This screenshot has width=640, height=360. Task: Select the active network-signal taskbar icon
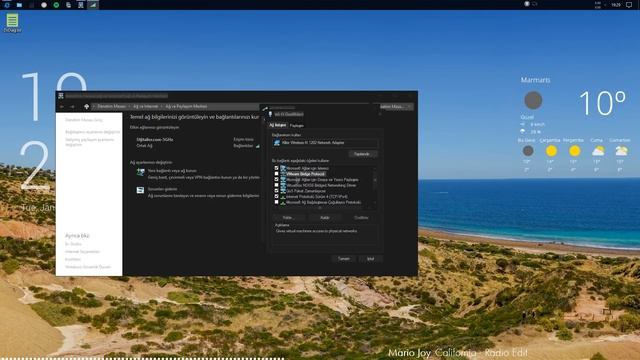click(x=93, y=5)
